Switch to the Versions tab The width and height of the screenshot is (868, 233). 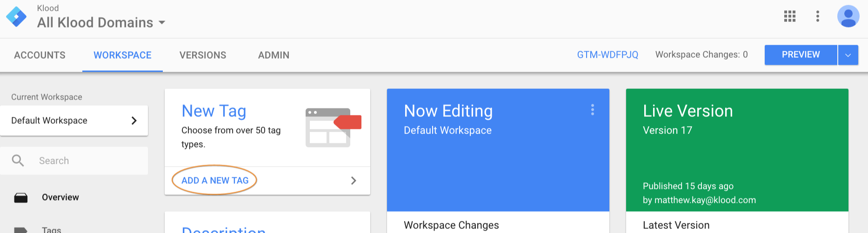[x=203, y=55]
